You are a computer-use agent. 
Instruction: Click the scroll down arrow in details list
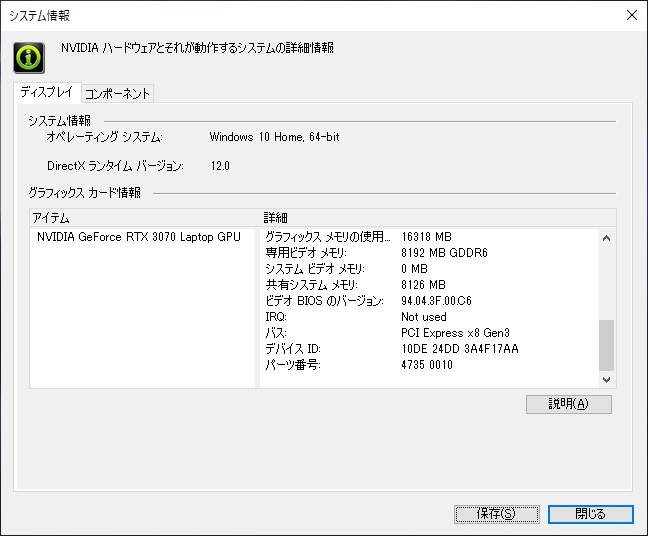point(606,379)
